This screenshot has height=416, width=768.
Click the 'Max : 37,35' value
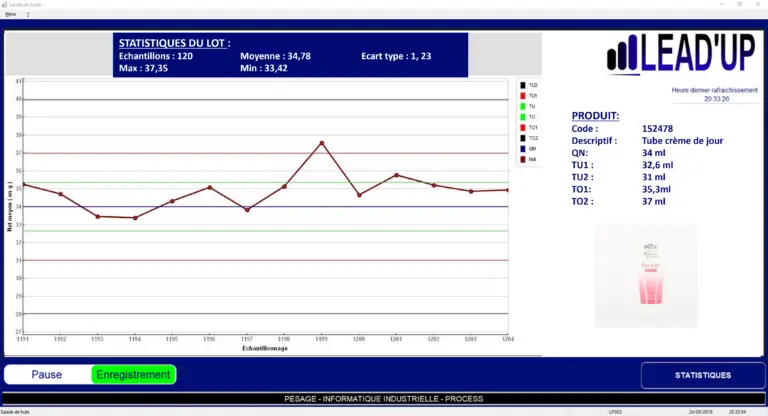click(143, 68)
